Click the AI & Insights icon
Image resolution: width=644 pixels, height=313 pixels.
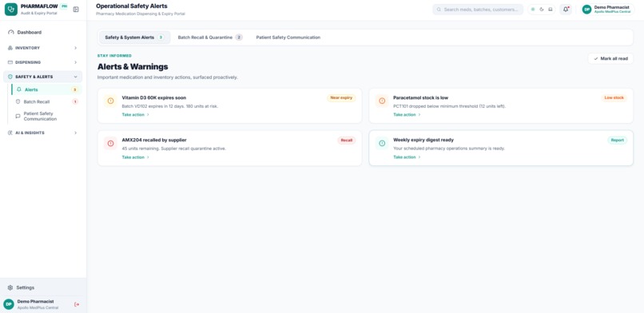[x=10, y=133]
